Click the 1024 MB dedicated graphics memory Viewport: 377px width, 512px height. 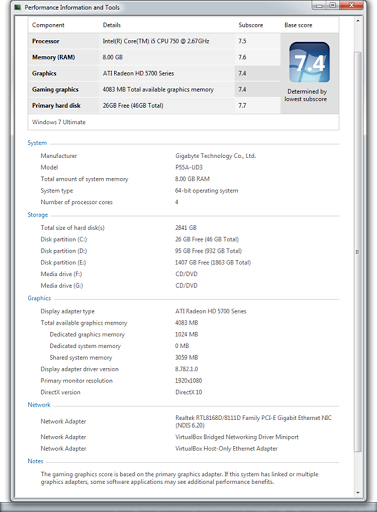(x=187, y=334)
